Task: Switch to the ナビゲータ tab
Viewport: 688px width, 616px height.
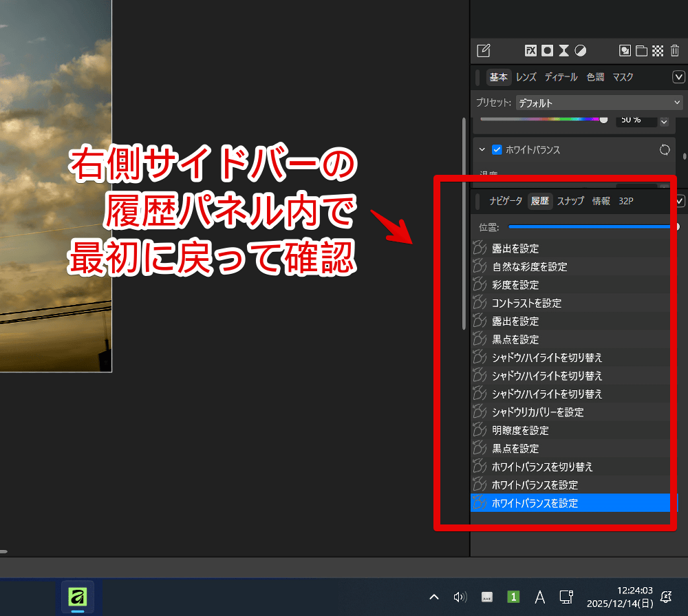Action: (x=506, y=201)
